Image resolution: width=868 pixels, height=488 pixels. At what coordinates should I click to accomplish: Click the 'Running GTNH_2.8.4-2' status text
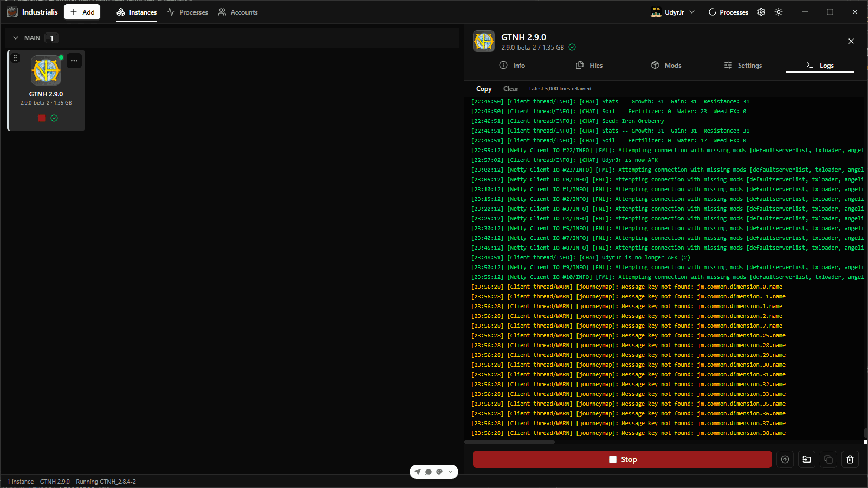[x=106, y=482]
